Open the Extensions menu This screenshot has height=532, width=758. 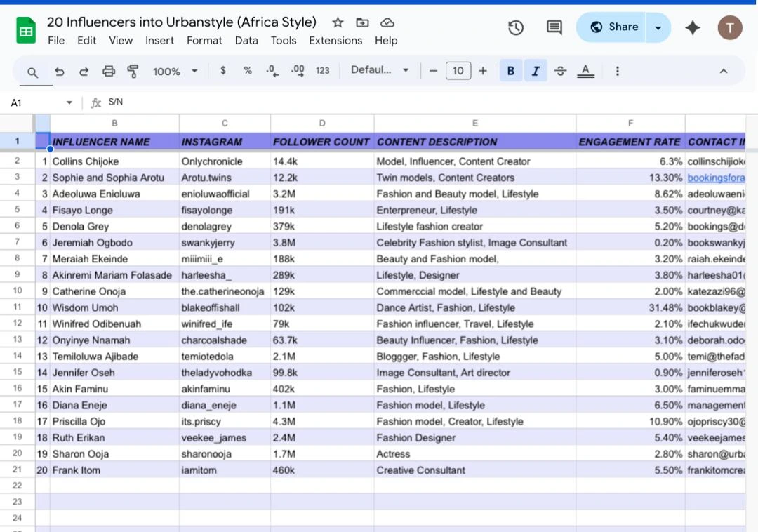click(x=335, y=41)
